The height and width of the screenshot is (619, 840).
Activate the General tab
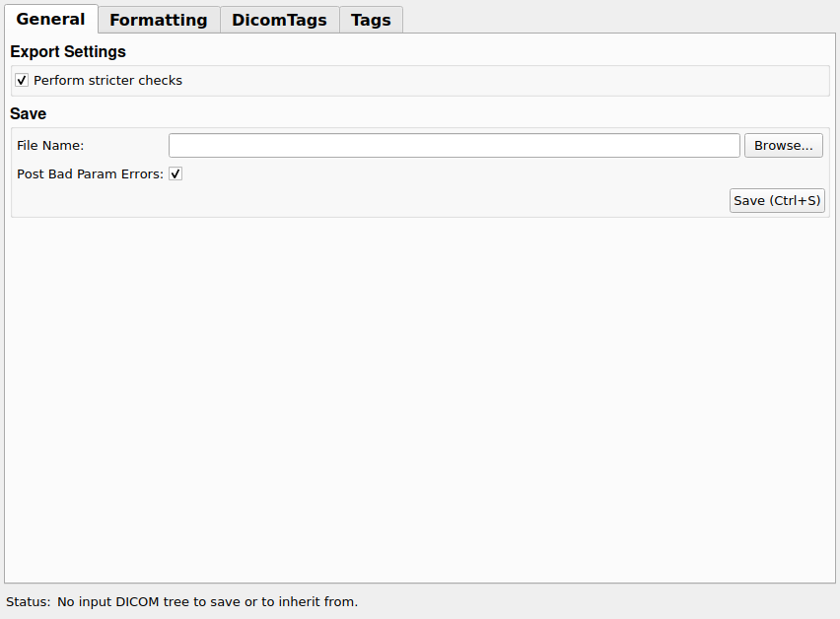pos(51,20)
